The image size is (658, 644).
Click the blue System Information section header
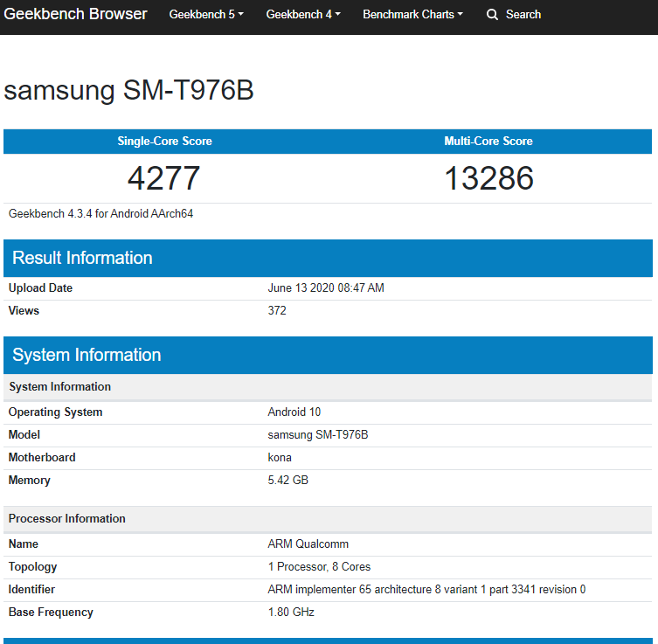pos(329,355)
